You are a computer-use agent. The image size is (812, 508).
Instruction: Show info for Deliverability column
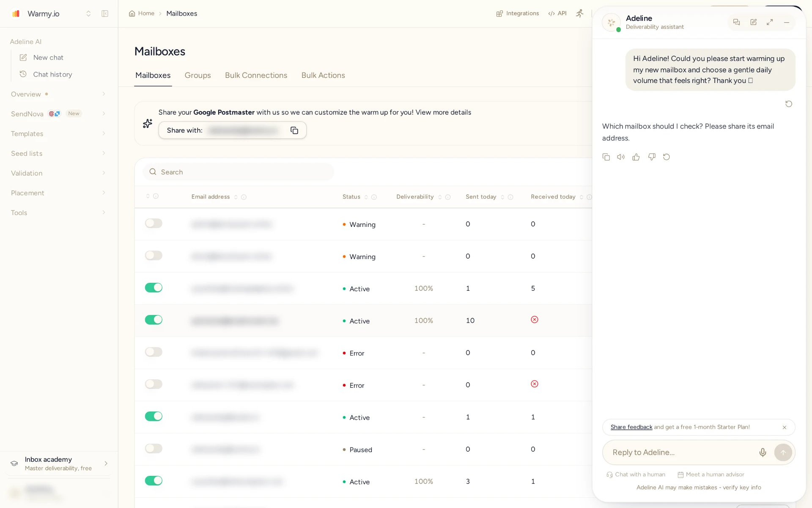click(x=448, y=197)
